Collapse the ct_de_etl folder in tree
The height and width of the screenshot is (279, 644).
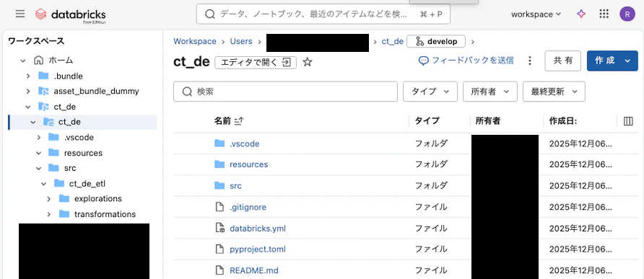[x=43, y=183]
